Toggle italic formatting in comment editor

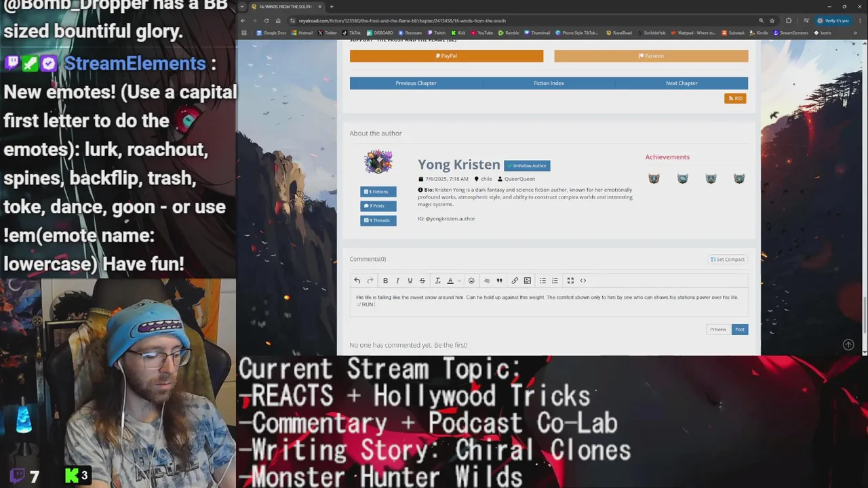[397, 281]
